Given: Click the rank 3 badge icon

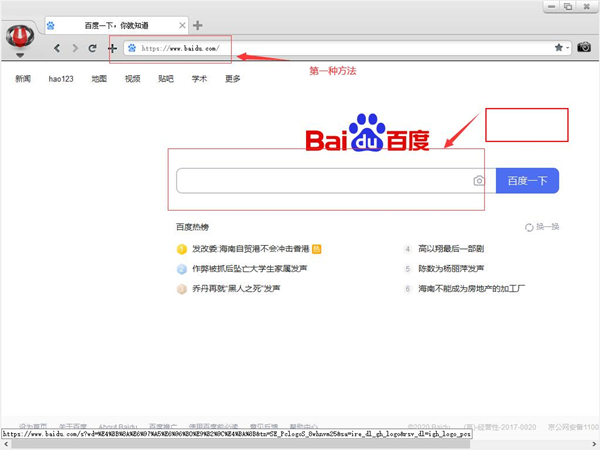Looking at the screenshot, I should click(181, 289).
